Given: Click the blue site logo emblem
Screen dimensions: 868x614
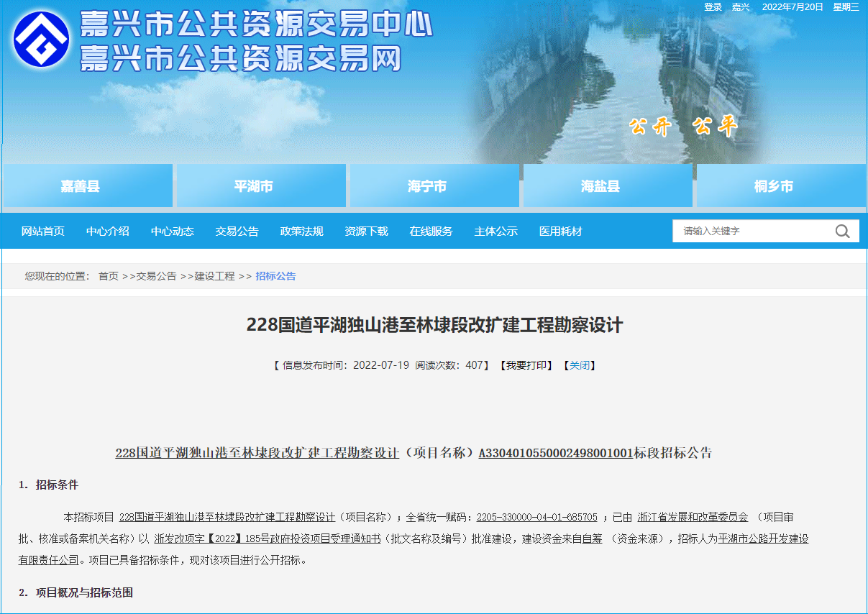Looking at the screenshot, I should (x=41, y=40).
